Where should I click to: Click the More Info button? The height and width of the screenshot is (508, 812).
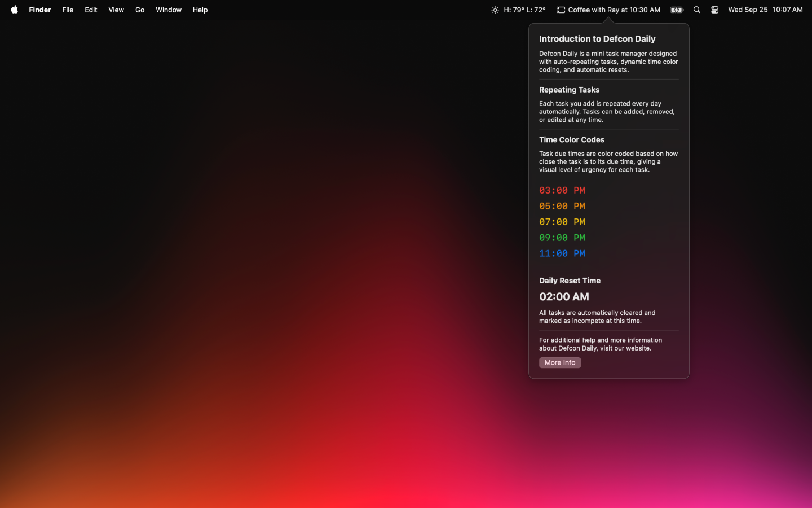click(560, 363)
